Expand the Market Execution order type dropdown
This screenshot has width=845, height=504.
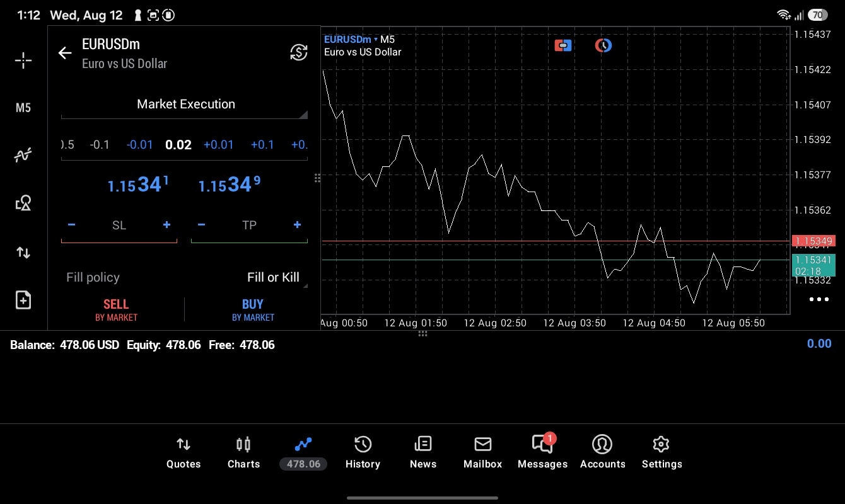point(184,105)
